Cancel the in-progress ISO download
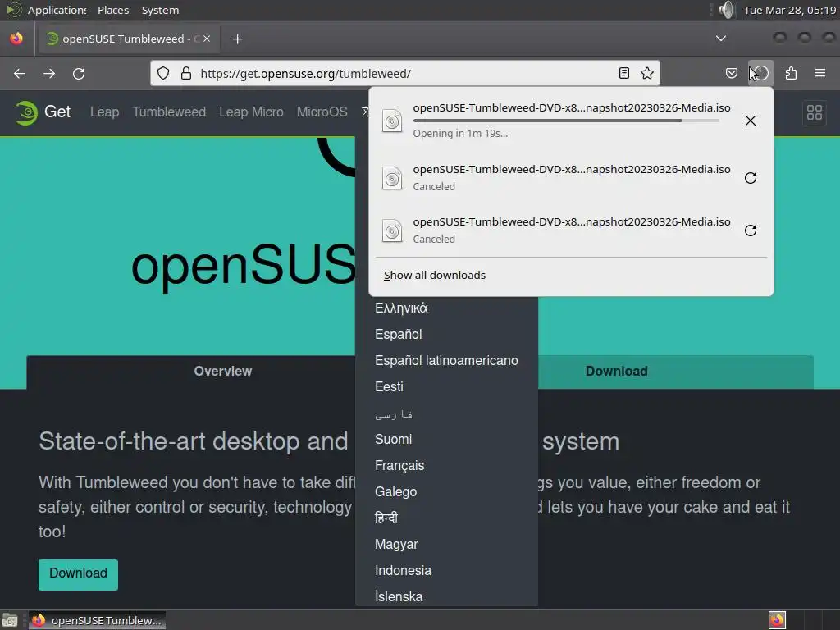Viewport: 840px width, 630px height. 751,121
